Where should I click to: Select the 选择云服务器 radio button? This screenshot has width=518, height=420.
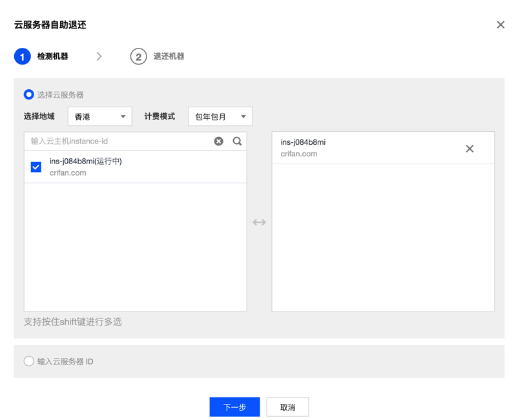[28, 95]
